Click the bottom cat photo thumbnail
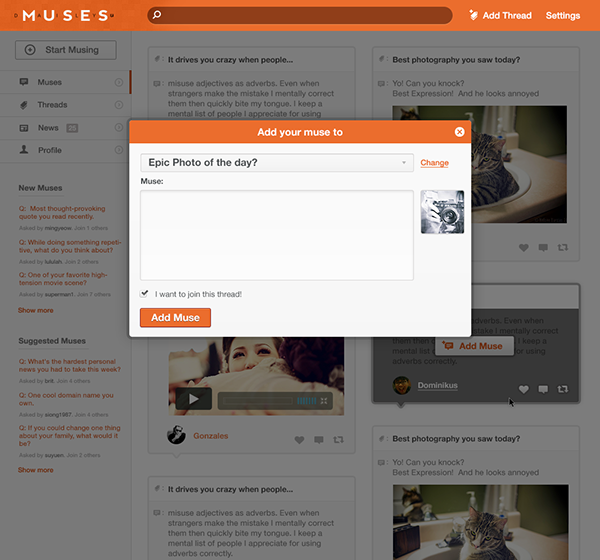 (x=481, y=522)
